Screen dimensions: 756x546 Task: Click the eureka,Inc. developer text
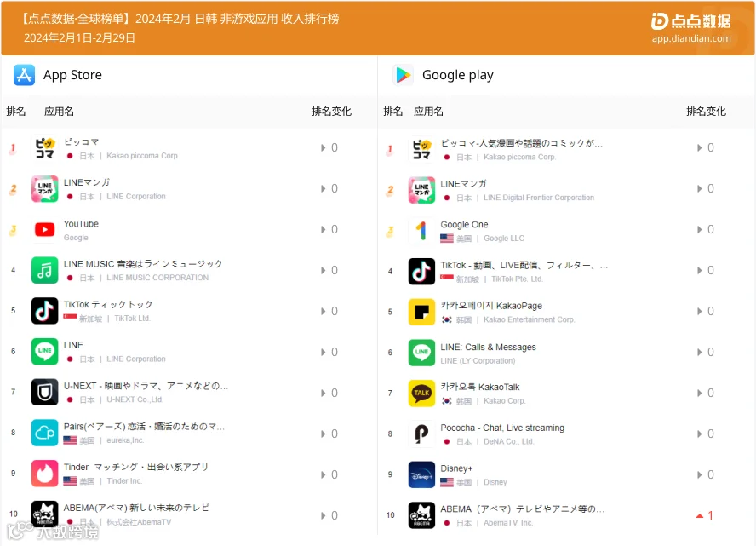click(x=125, y=440)
